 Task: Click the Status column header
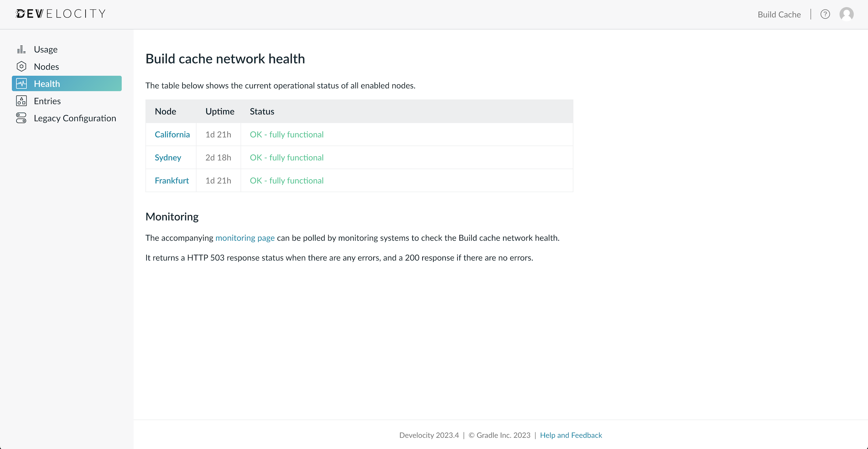(262, 112)
